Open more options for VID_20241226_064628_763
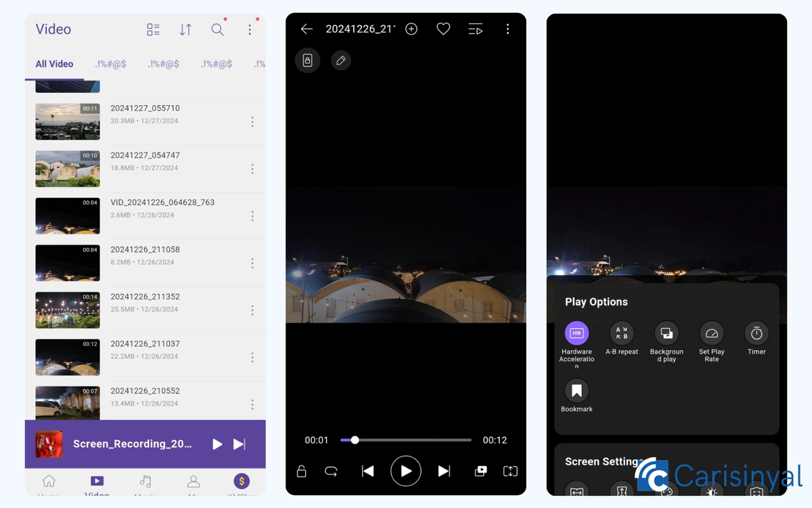Screen dimensions: 812x508 pos(252,216)
